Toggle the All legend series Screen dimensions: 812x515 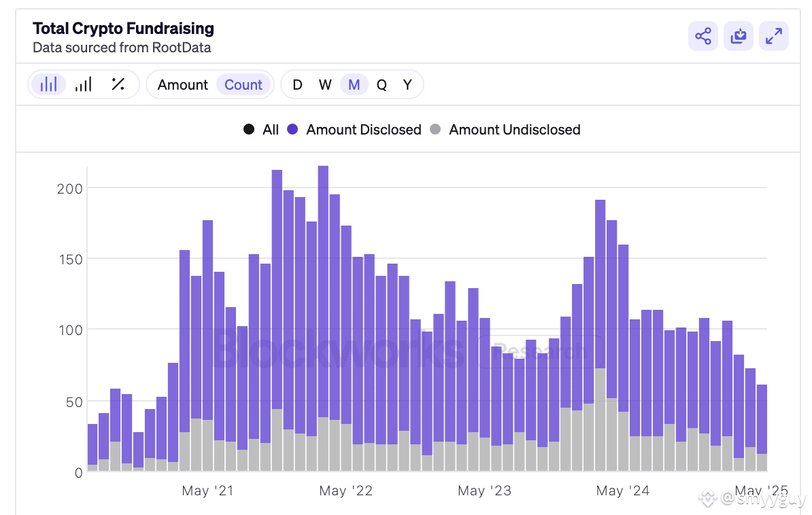tap(261, 129)
